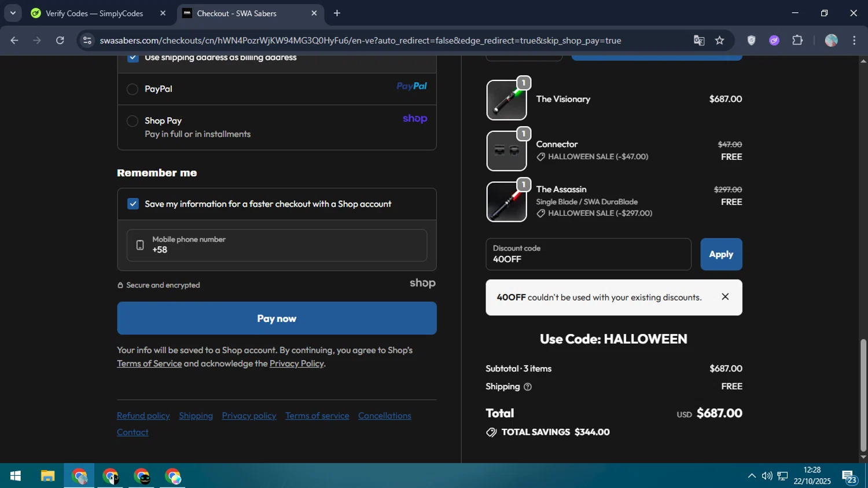This screenshot has height=488, width=868.
Task: Open the tab search dropdown
Action: [x=13, y=13]
